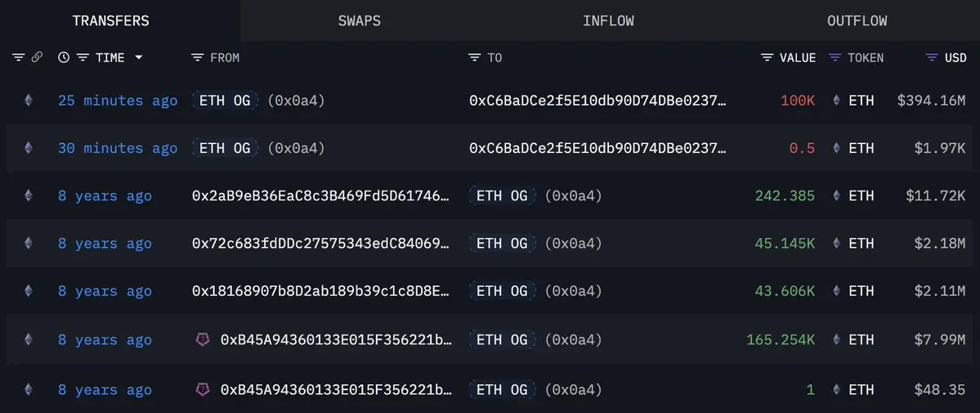The height and width of the screenshot is (413, 980).
Task: Click the purple USD filter icon
Action: 932,57
